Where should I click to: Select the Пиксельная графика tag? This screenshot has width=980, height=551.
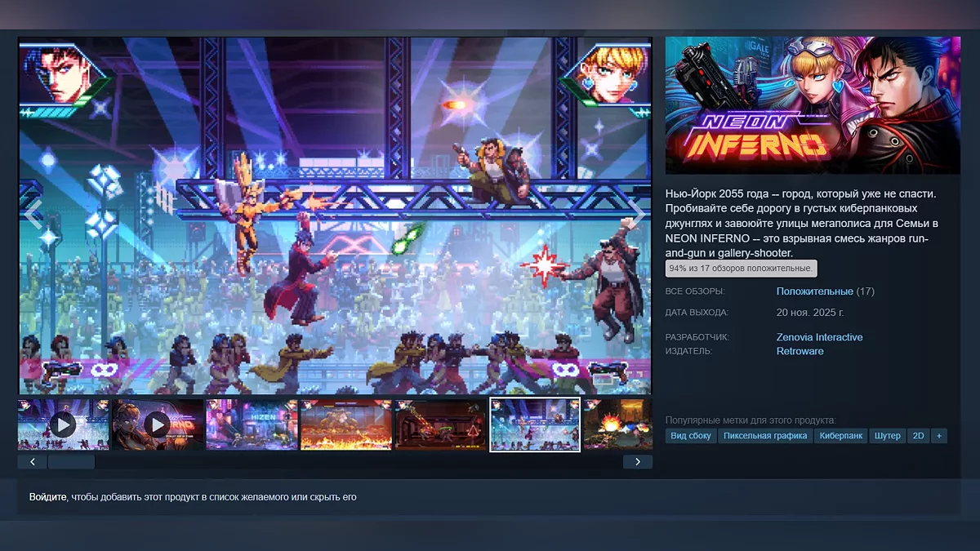765,436
